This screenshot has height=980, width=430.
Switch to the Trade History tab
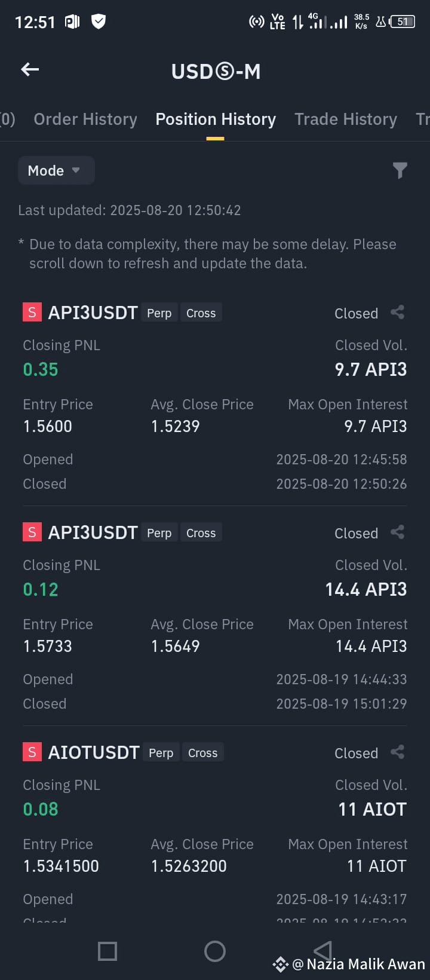346,120
